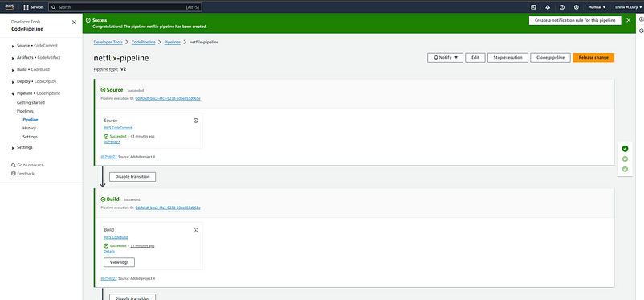Open the Source action info icon
Image resolution: width=644 pixels, height=300 pixels.
tap(196, 121)
